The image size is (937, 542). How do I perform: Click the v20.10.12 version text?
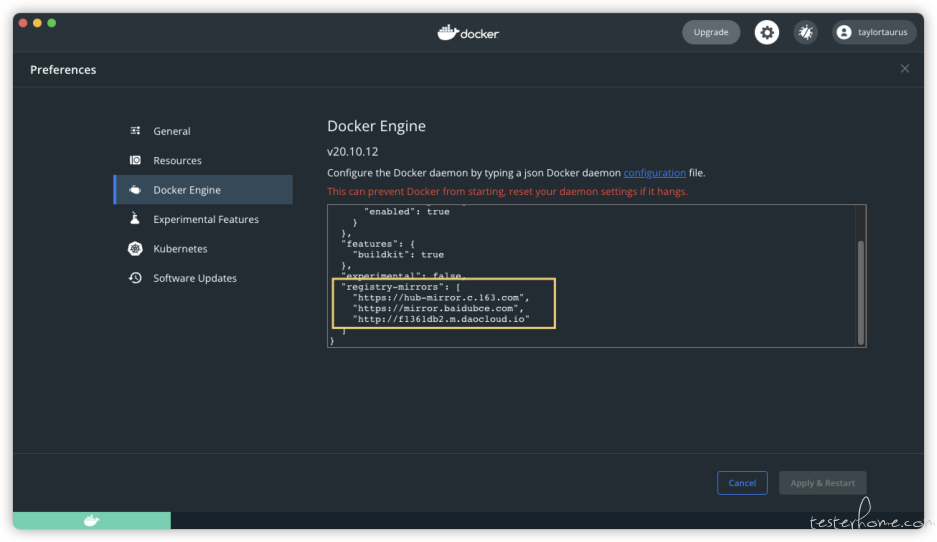(353, 152)
